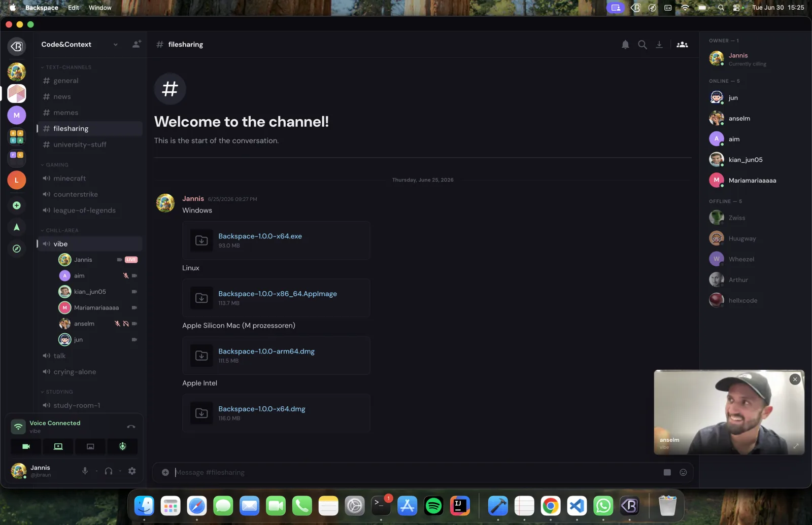Toggle the camera in voice controls
Viewport: 812px width, 525px height.
pos(26,446)
